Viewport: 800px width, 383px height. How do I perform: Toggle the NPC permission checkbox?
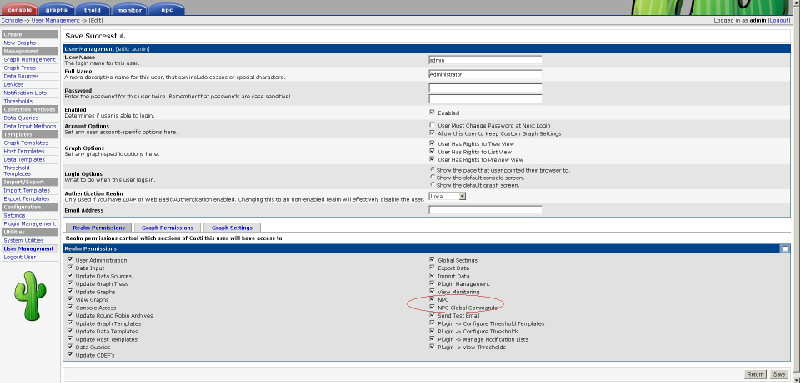432,299
